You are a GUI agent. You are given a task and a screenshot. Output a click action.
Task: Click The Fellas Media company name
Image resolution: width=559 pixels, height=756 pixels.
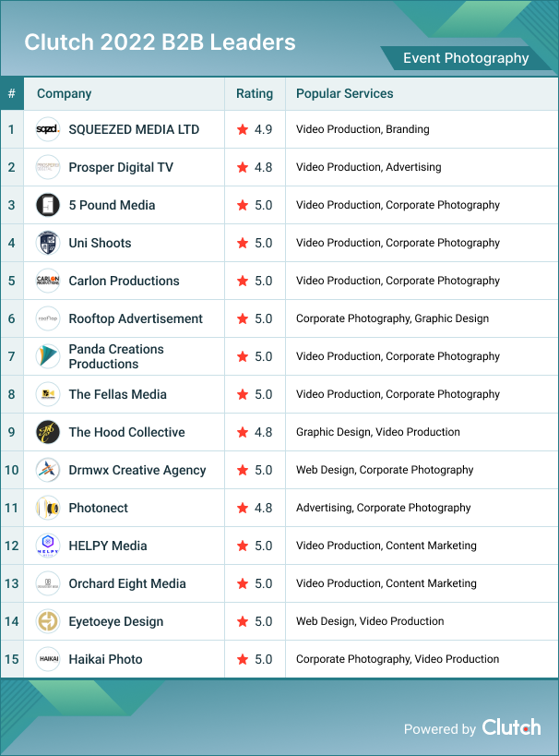click(117, 394)
